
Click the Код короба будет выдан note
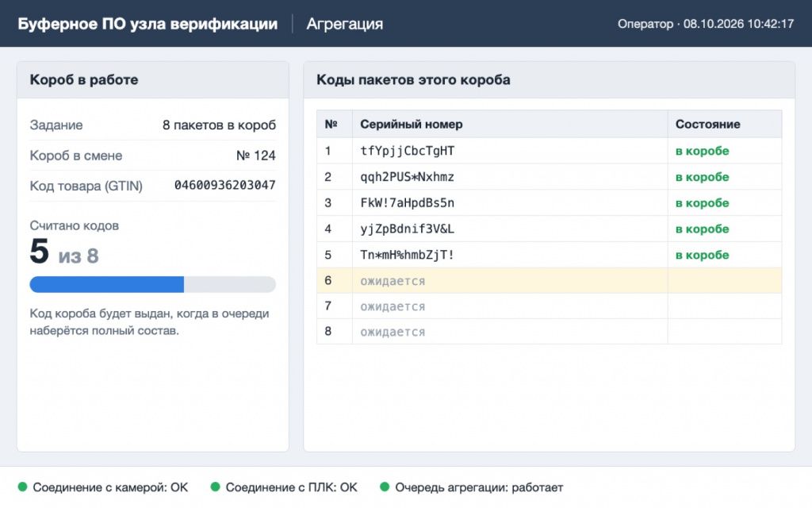[149, 322]
